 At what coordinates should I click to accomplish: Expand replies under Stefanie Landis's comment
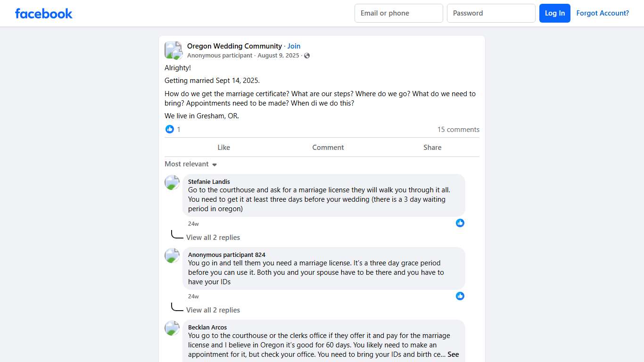[213, 238]
